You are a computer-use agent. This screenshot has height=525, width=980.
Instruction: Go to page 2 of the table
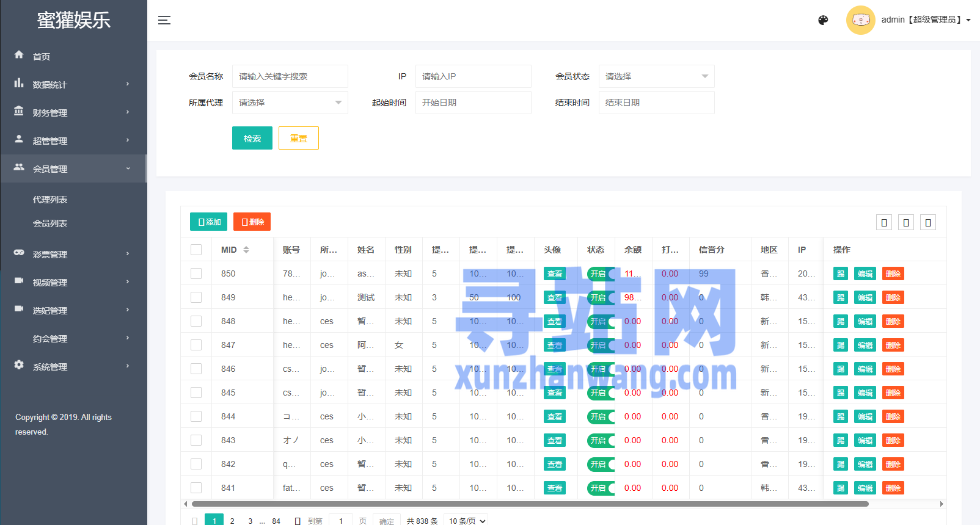click(x=232, y=521)
